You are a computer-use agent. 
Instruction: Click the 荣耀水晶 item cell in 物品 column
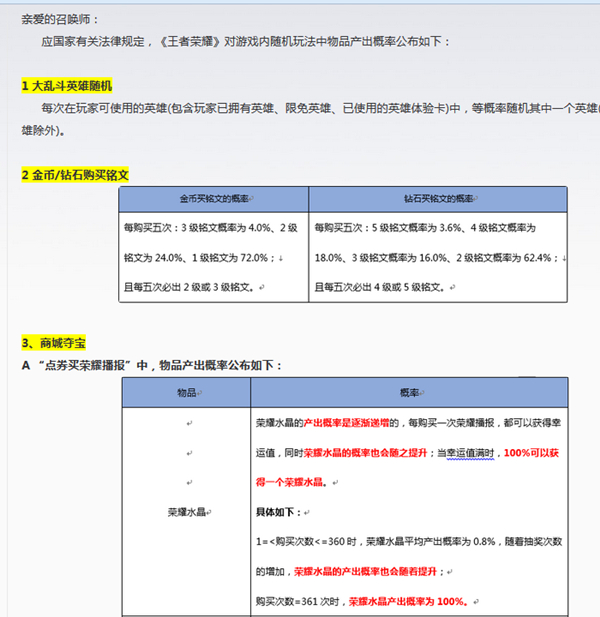tap(187, 511)
